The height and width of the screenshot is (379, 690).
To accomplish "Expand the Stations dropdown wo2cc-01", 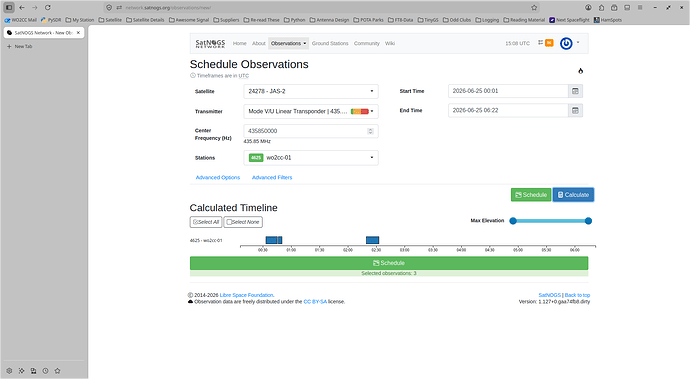I will [x=311, y=158].
